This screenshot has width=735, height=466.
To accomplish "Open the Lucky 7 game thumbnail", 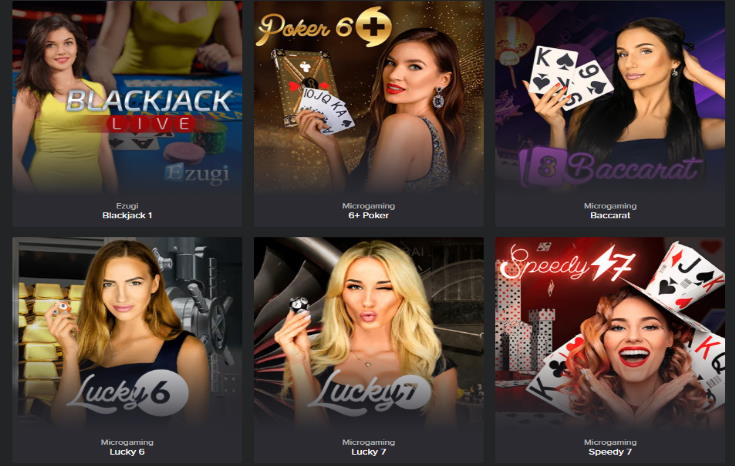I will coord(369,333).
